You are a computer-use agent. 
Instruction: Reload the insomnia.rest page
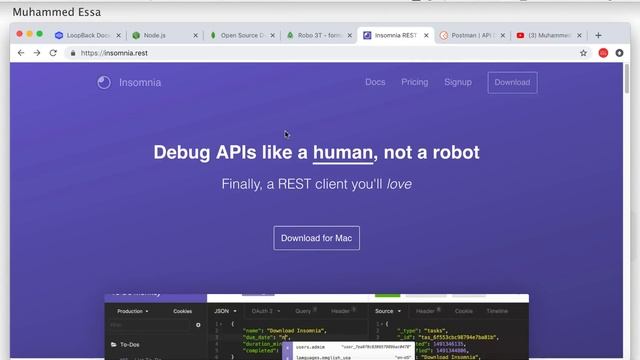[x=53, y=53]
